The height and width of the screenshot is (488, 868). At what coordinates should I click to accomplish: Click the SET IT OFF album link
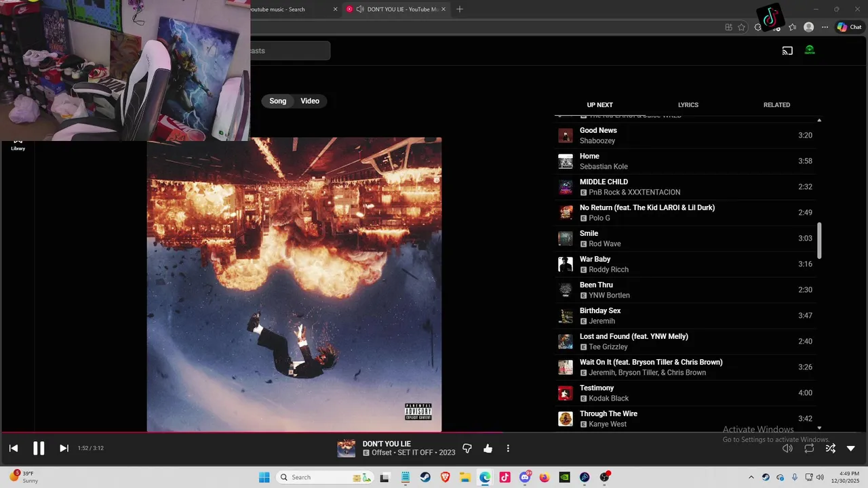coord(416,453)
